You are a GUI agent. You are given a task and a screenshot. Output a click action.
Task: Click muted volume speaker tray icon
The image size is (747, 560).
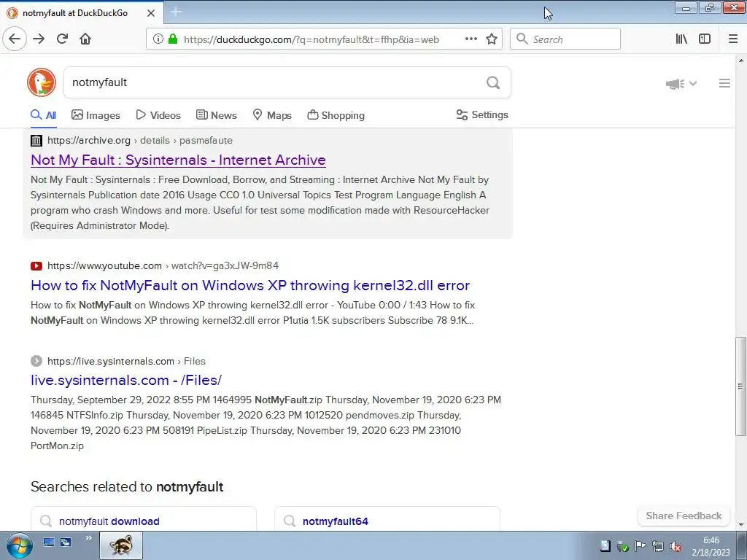click(x=675, y=546)
